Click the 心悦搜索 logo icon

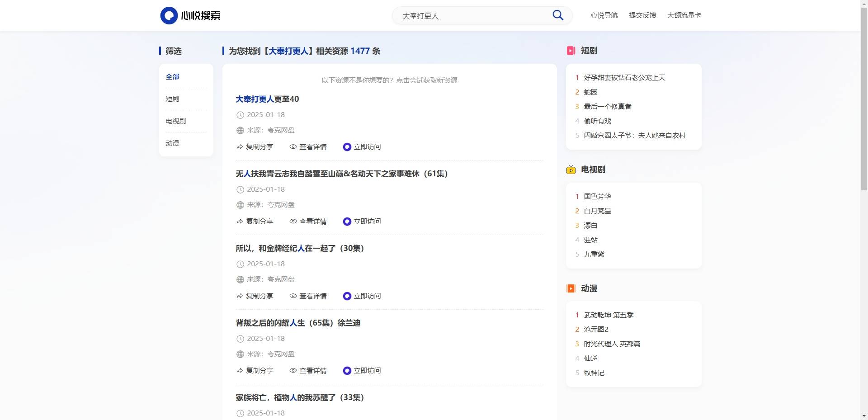169,15
